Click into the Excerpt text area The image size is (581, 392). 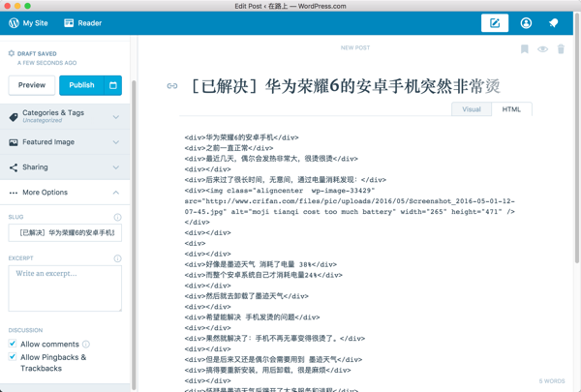tap(65, 288)
